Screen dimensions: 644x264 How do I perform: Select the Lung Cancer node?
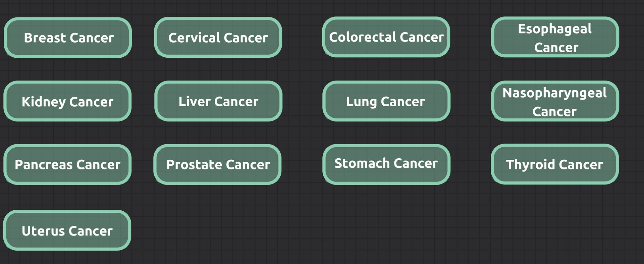tap(386, 101)
